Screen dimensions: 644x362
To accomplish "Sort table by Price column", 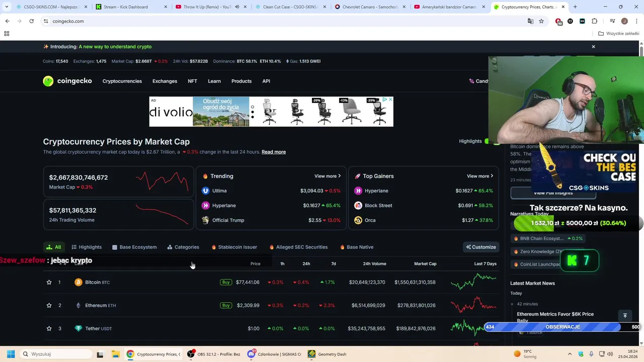I will click(x=255, y=263).
